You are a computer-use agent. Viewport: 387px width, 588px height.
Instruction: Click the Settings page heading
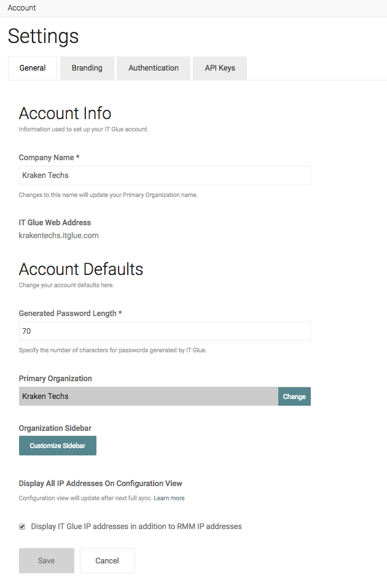[x=44, y=36]
